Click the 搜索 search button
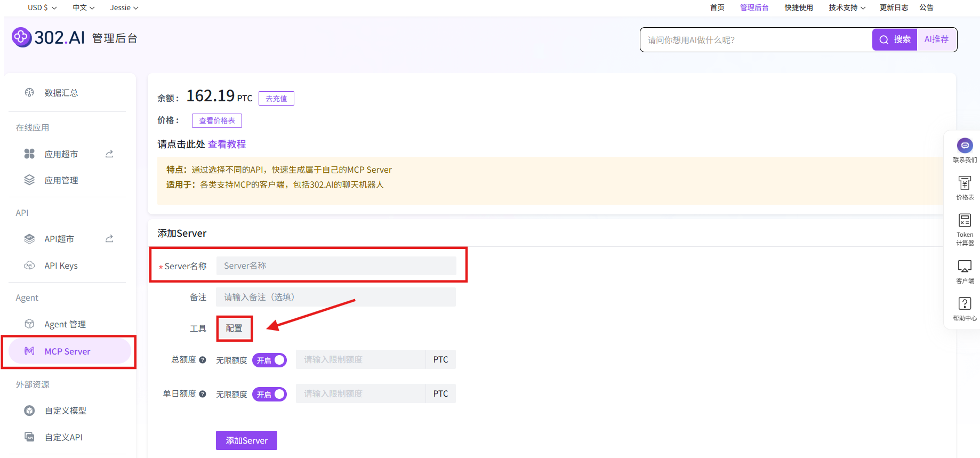Viewport: 980px width, 458px height. coord(895,39)
